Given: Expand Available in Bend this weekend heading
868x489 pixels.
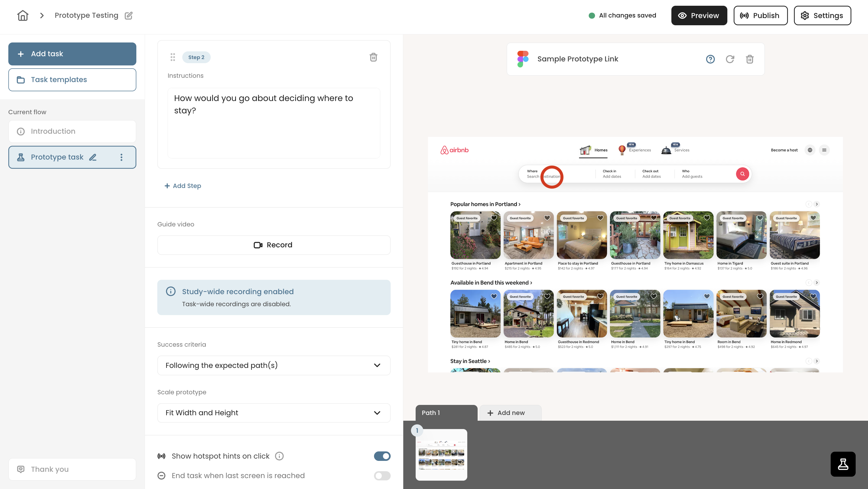Looking at the screenshot, I should [491, 283].
